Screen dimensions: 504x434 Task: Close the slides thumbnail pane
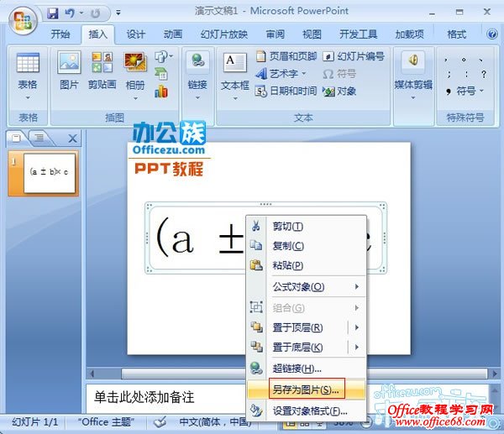coord(72,139)
